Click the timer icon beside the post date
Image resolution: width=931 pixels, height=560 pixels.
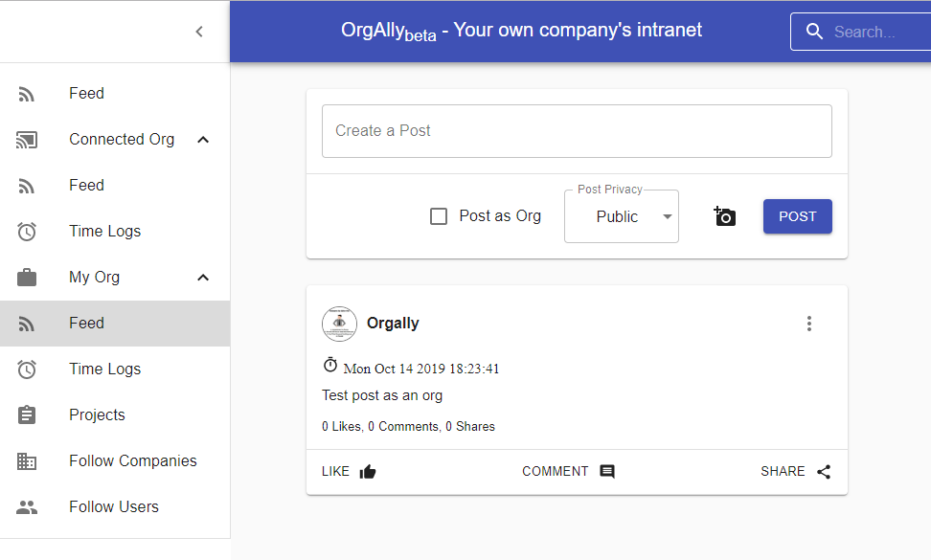[330, 365]
